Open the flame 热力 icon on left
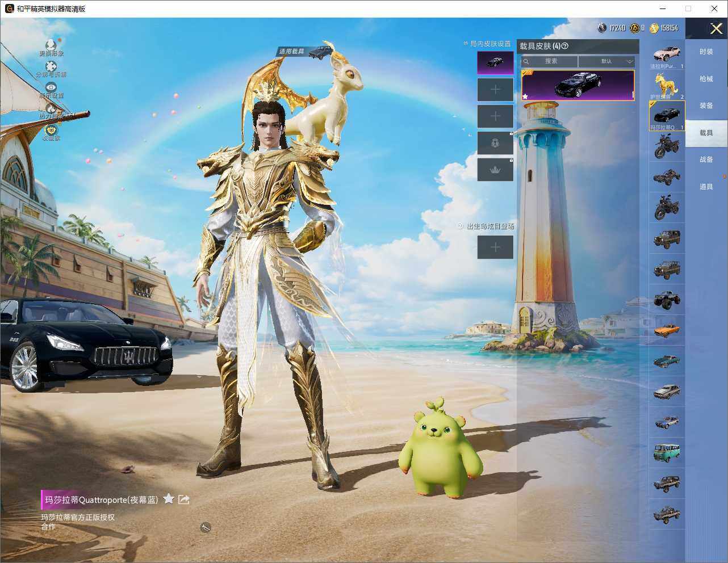Screen dimensions: 728x563 (x=51, y=108)
